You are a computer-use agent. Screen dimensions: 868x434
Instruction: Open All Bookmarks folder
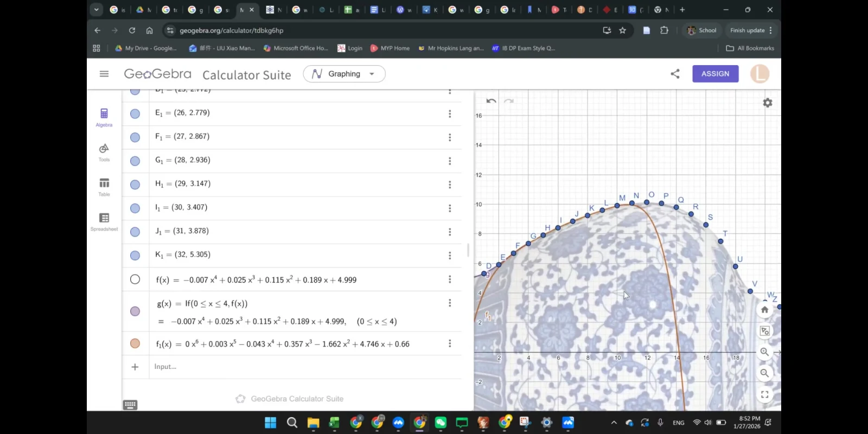tap(750, 48)
